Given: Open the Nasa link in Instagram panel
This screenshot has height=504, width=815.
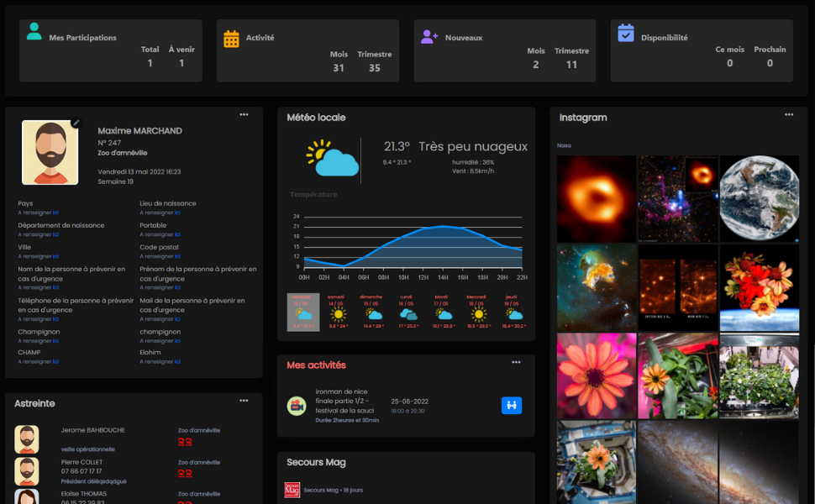Looking at the screenshot, I should click(x=564, y=145).
